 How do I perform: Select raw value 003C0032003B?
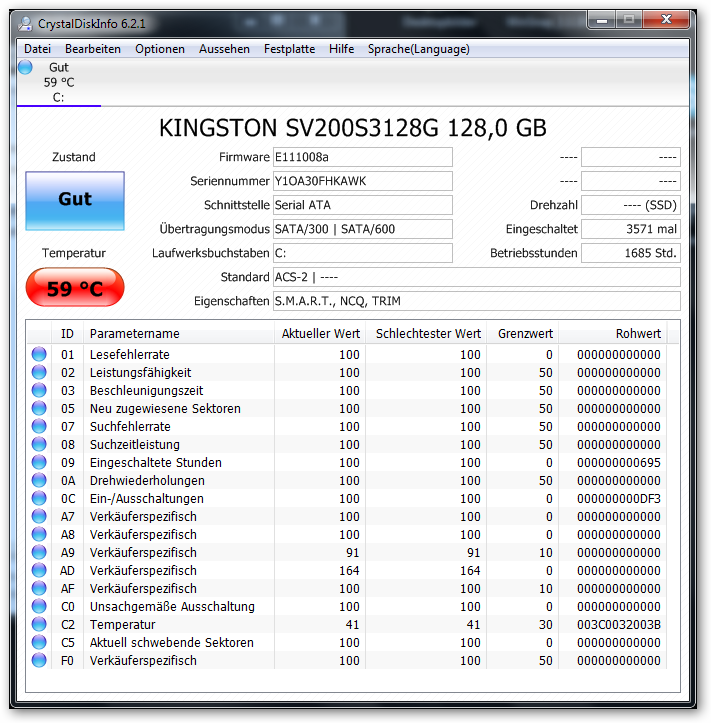619,624
